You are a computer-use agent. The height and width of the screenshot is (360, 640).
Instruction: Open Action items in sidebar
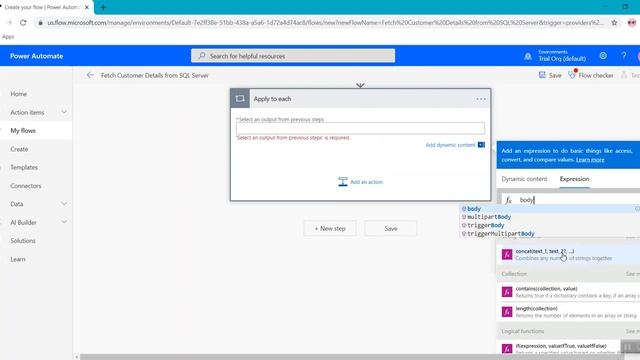(27, 112)
